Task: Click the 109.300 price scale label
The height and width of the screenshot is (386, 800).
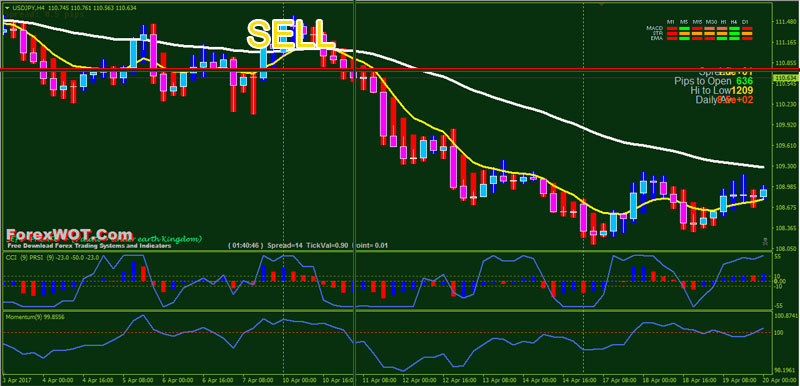Action: [x=785, y=166]
